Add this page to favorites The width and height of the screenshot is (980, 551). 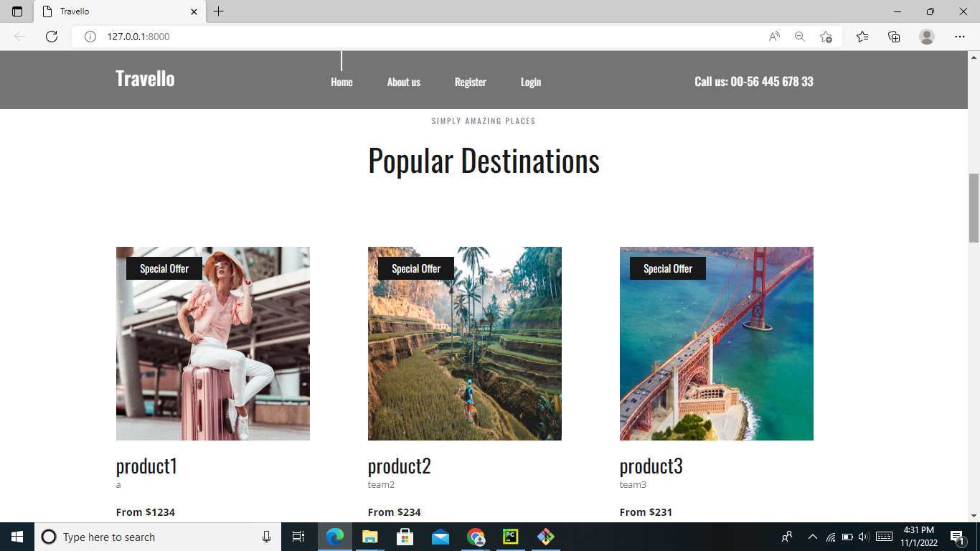[x=825, y=36]
